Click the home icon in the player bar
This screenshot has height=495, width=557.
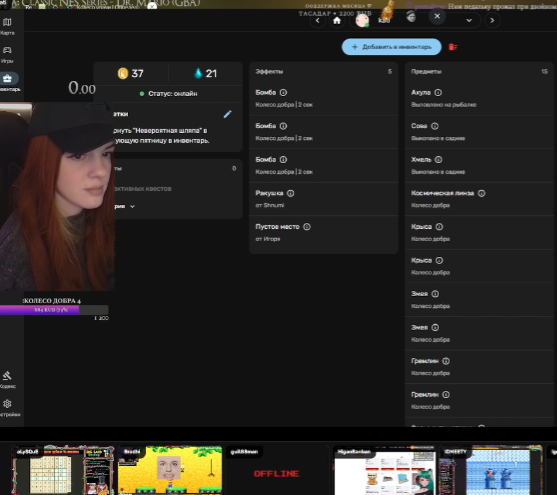pyautogui.click(x=337, y=21)
